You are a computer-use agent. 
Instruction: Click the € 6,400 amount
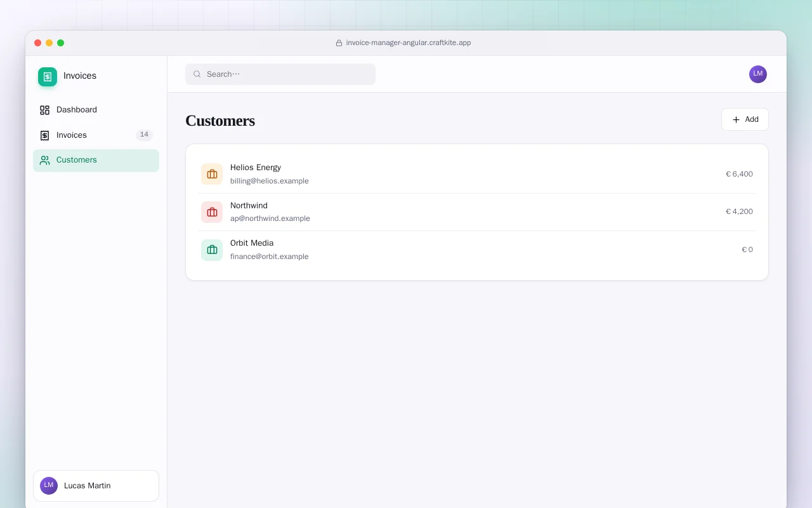click(x=739, y=174)
